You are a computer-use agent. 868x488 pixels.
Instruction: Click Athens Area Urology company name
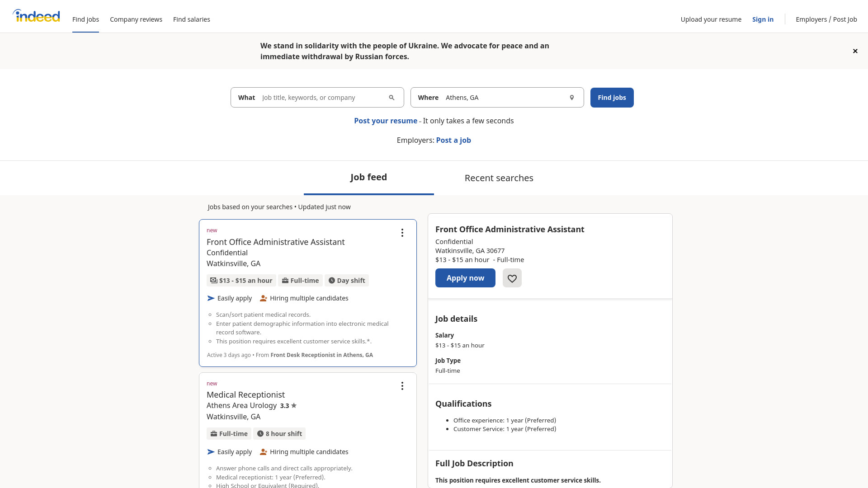[241, 406]
